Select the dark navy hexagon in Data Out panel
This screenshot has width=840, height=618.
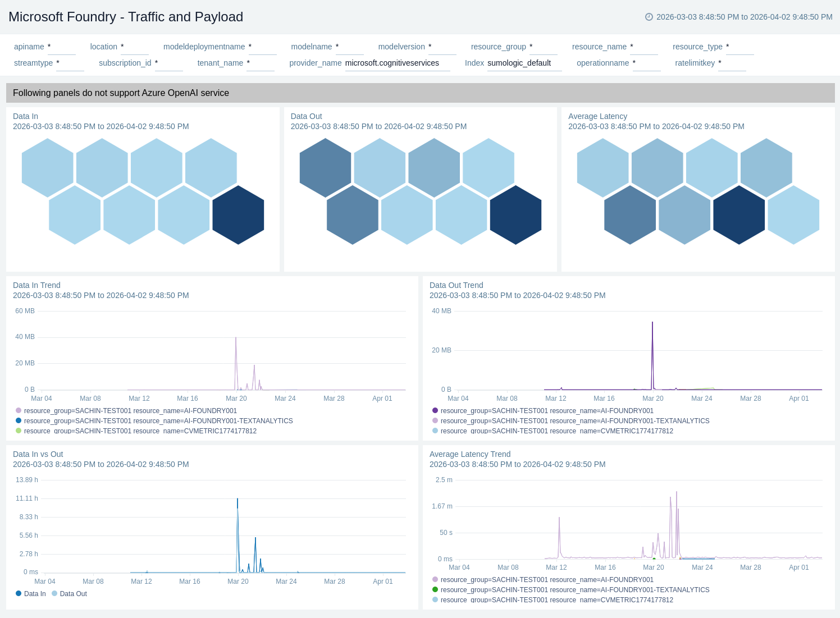point(515,215)
